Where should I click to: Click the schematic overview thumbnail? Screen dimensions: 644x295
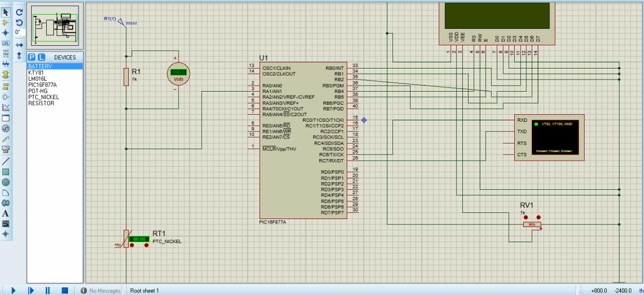55,25
